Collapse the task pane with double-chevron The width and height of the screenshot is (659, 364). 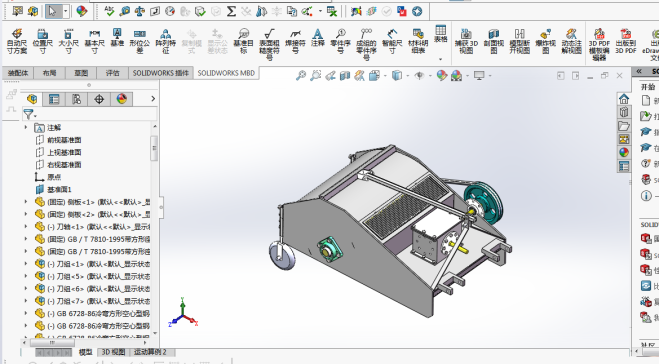(x=639, y=71)
